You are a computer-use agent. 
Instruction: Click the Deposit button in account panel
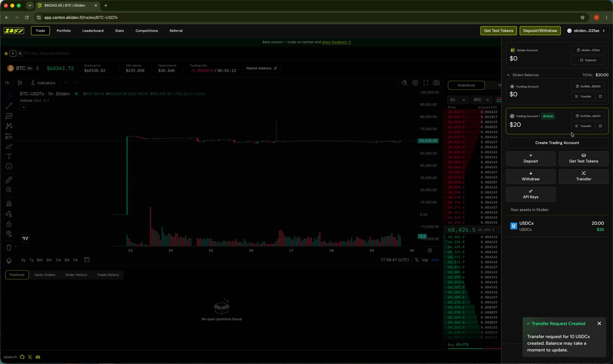click(x=531, y=158)
